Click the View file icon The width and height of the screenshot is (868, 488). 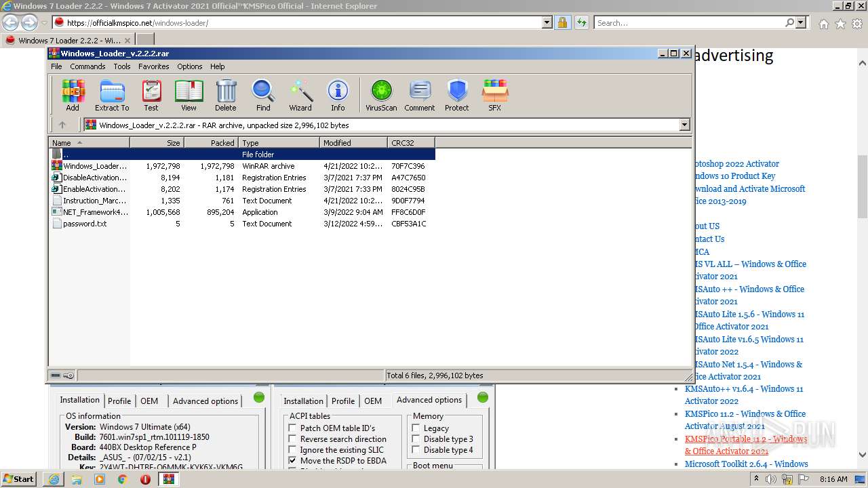189,95
